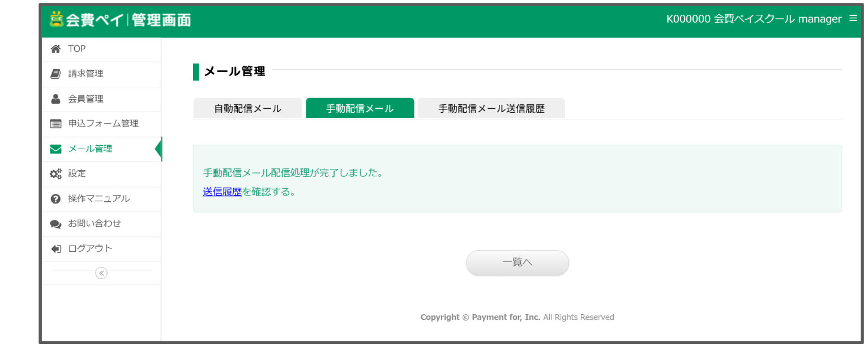Open 設定 in the sidebar
868x347 pixels.
pos(101,174)
